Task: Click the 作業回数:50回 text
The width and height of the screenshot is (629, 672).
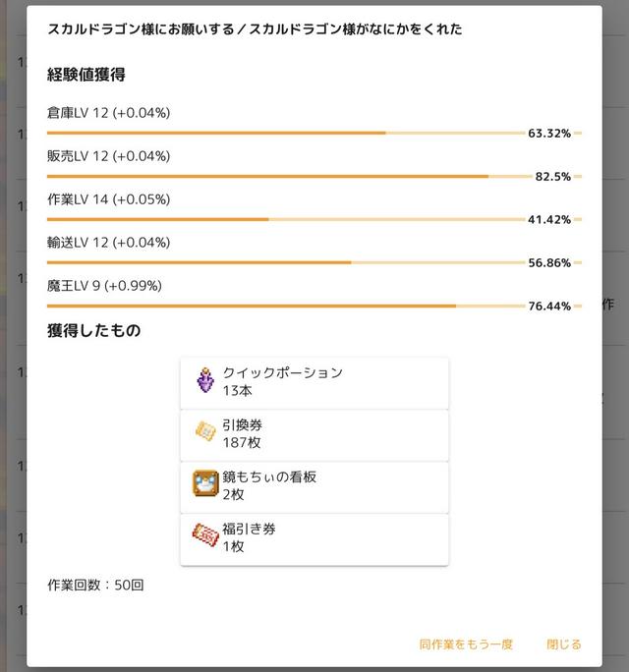Action: click(95, 586)
